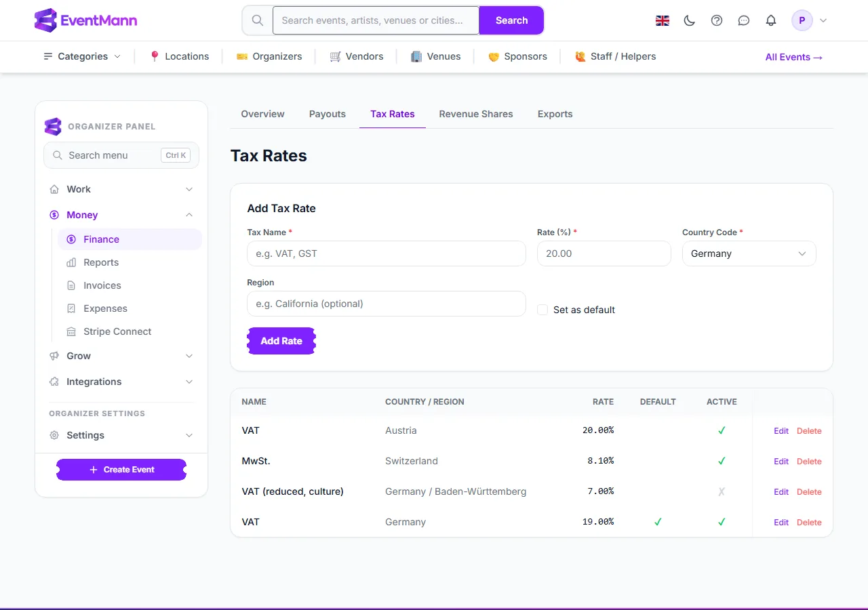Switch to the Revenue Shares tab
This screenshot has height=610, width=868.
(x=476, y=114)
